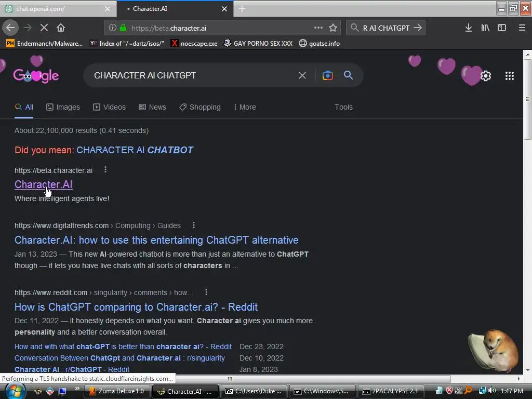Open the Firefox hamburger menu
532x399 pixels.
pyautogui.click(x=522, y=28)
